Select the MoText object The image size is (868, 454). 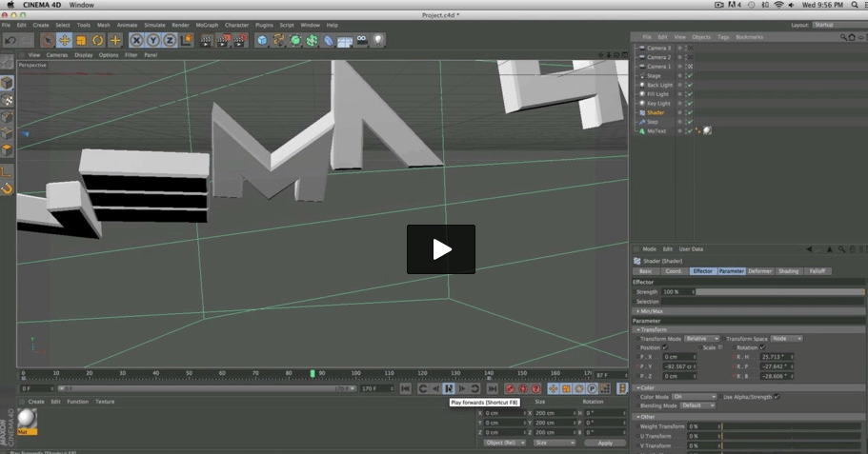[656, 131]
